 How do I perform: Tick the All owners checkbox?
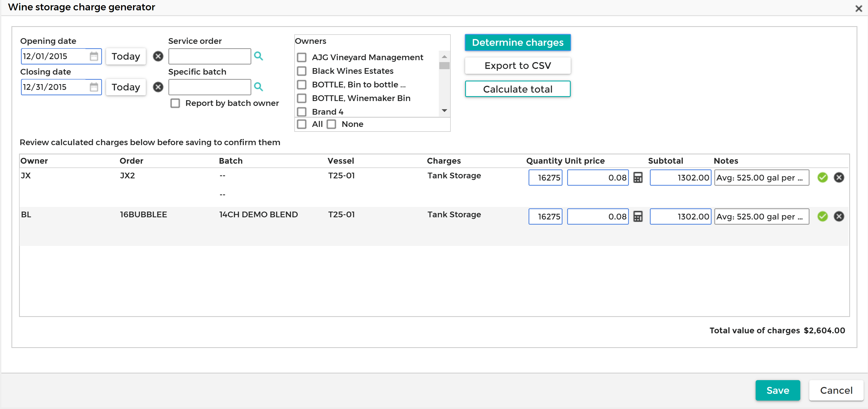[x=302, y=124]
